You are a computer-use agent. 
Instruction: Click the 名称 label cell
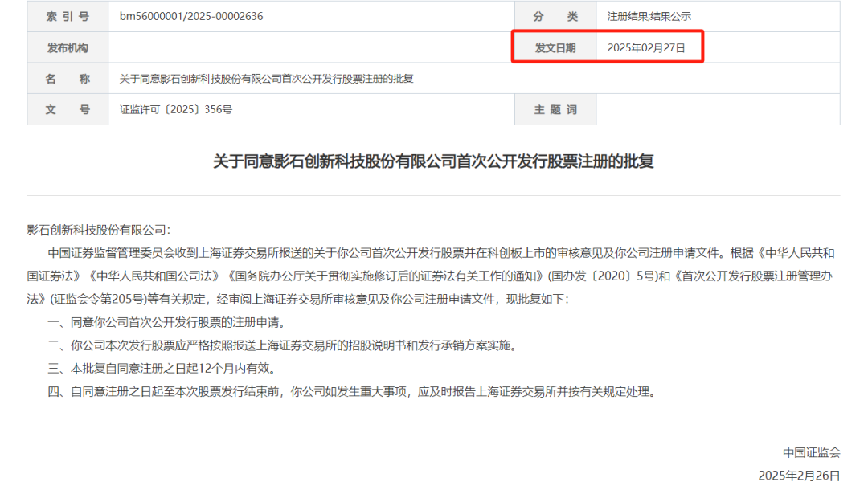(x=68, y=79)
